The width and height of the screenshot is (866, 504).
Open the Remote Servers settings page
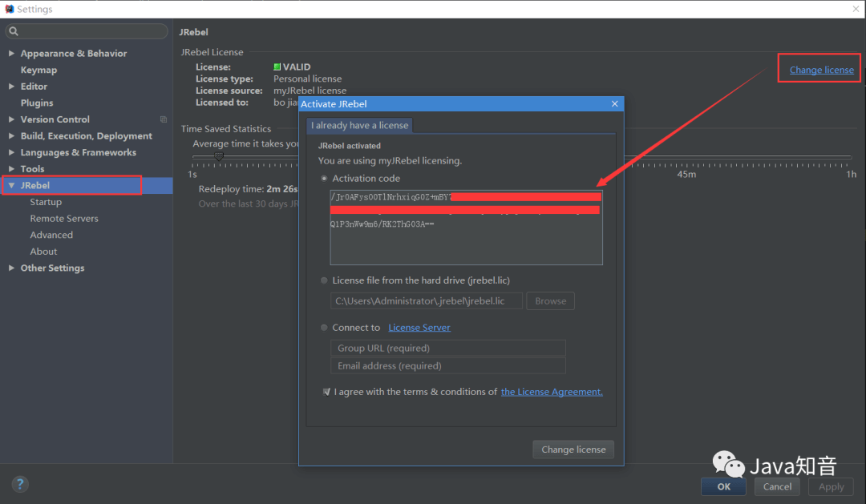64,219
